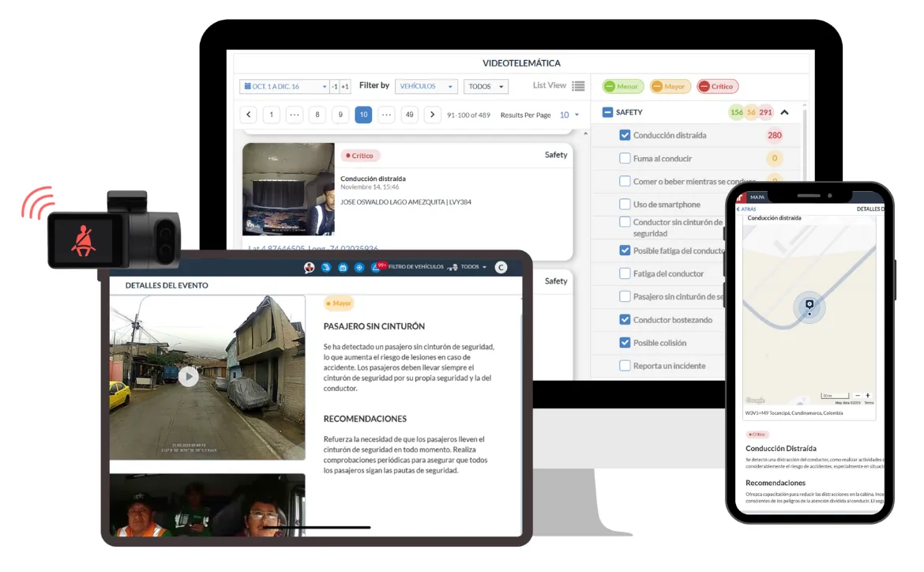This screenshot has height=572, width=924.
Task: Go to page 1
Action: tap(271, 115)
